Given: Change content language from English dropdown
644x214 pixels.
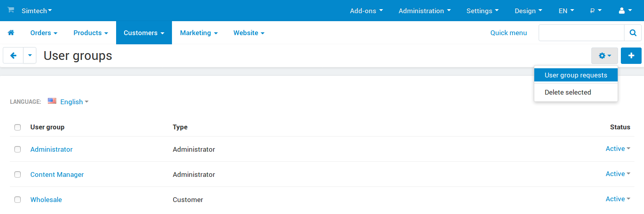Looking at the screenshot, I should [74, 102].
